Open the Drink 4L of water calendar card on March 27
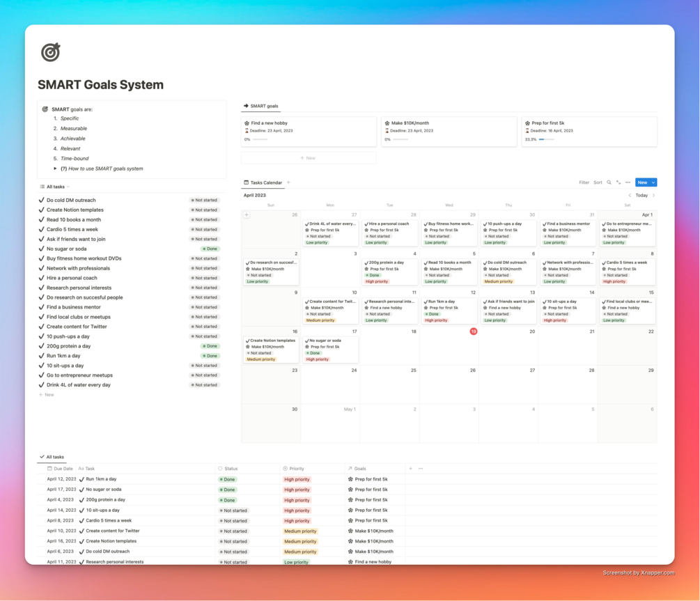Viewport: 700px width, 601px height. 330,233
